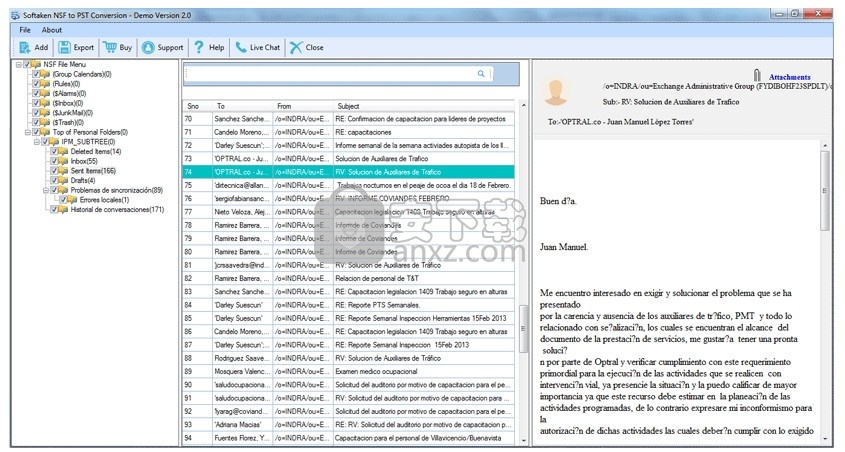Click the Historial de conversaciones folder icon
The image size is (845, 452).
(x=64, y=210)
